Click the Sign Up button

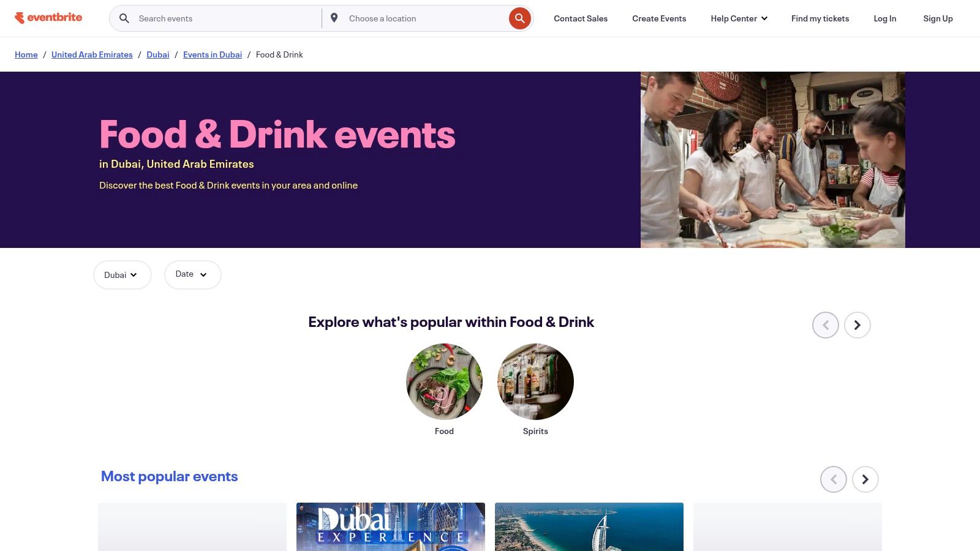[x=938, y=18]
